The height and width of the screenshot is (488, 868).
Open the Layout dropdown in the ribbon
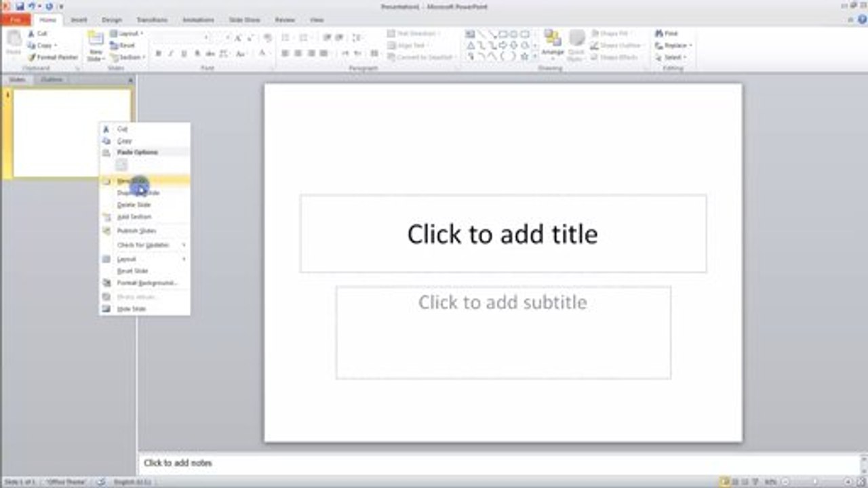[x=127, y=33]
